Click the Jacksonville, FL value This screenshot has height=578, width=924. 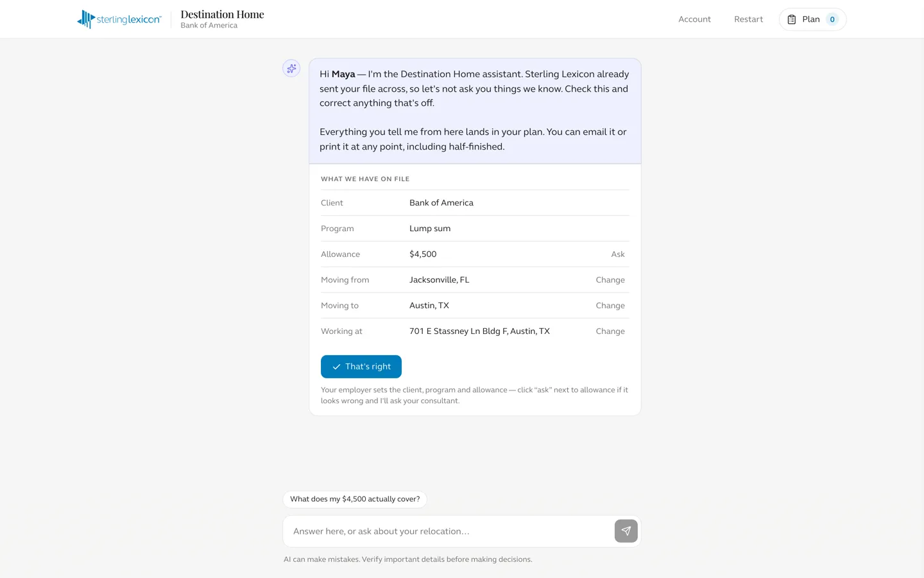tap(440, 280)
